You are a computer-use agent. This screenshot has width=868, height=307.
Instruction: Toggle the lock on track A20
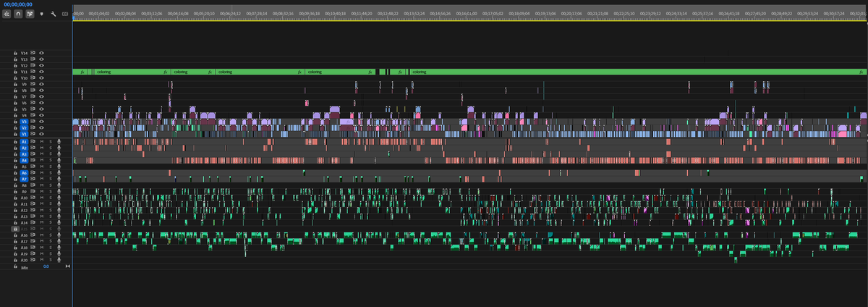point(15,260)
